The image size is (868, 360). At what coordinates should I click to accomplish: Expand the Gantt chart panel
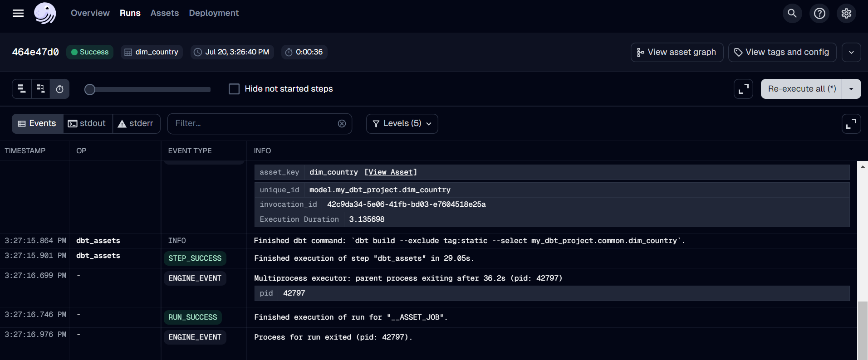coord(743,89)
